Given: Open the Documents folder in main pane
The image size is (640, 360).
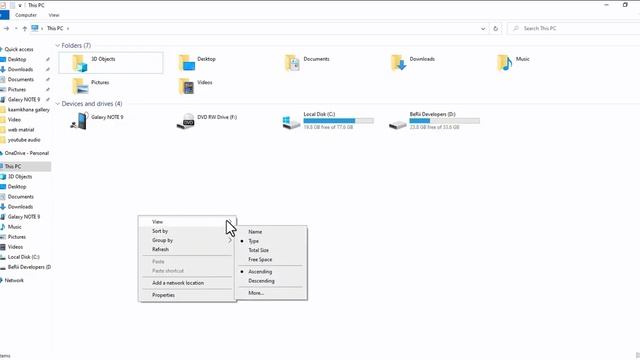Looking at the screenshot, I should pos(292,63).
